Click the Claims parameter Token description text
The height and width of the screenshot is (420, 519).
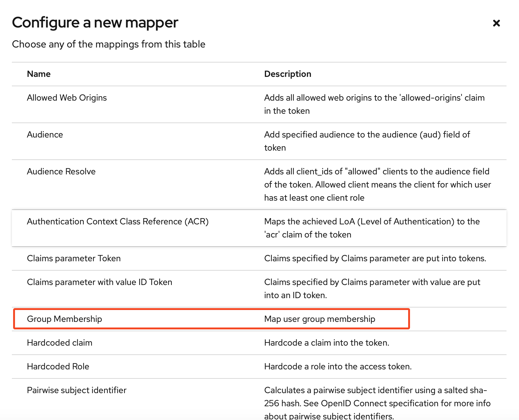pos(375,258)
